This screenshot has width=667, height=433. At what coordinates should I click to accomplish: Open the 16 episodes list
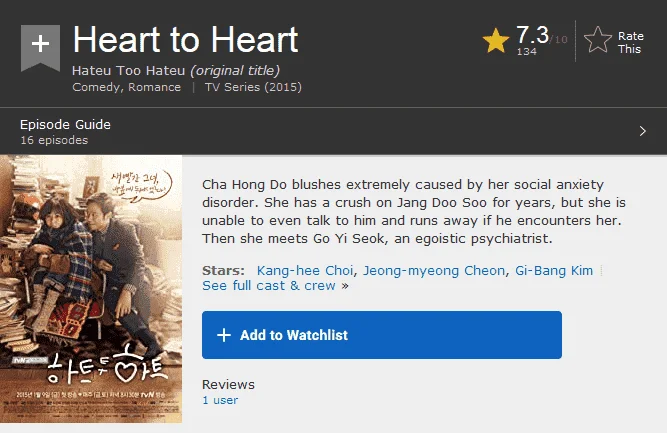(x=54, y=140)
